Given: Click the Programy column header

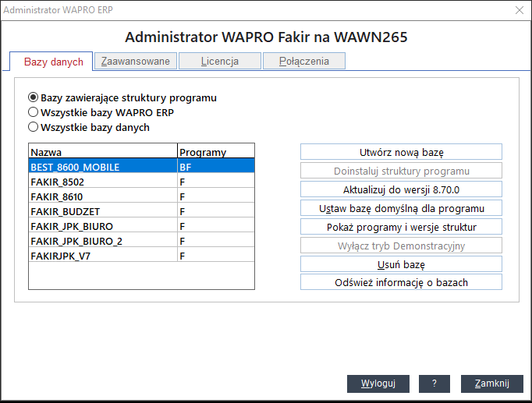Looking at the screenshot, I should point(216,152).
